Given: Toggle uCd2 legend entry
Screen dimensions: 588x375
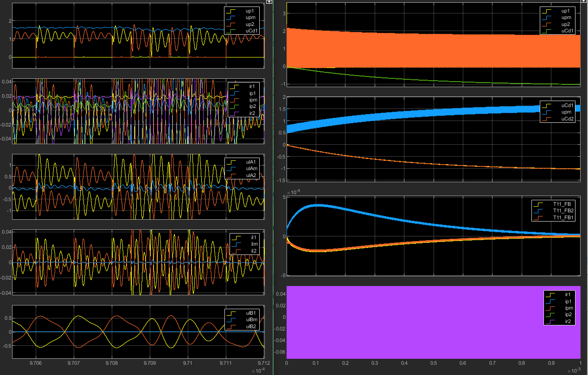Looking at the screenshot, I should [569, 119].
